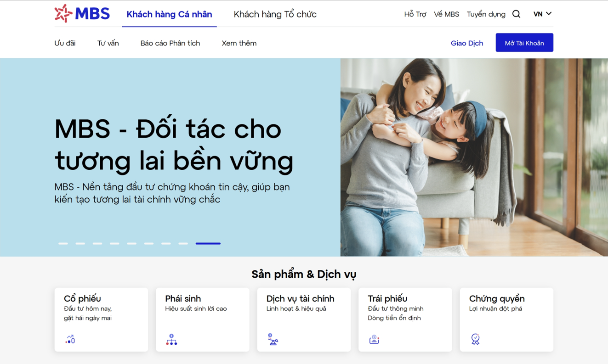Screen dimensions: 608x364
Task: Click the Chứng quyền badge icon
Action: 475,339
